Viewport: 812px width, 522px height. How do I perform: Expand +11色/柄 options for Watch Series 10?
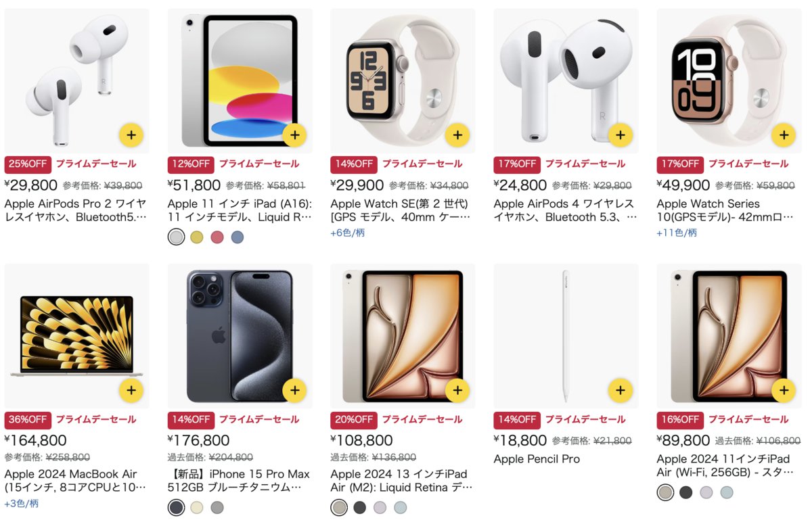tap(677, 233)
